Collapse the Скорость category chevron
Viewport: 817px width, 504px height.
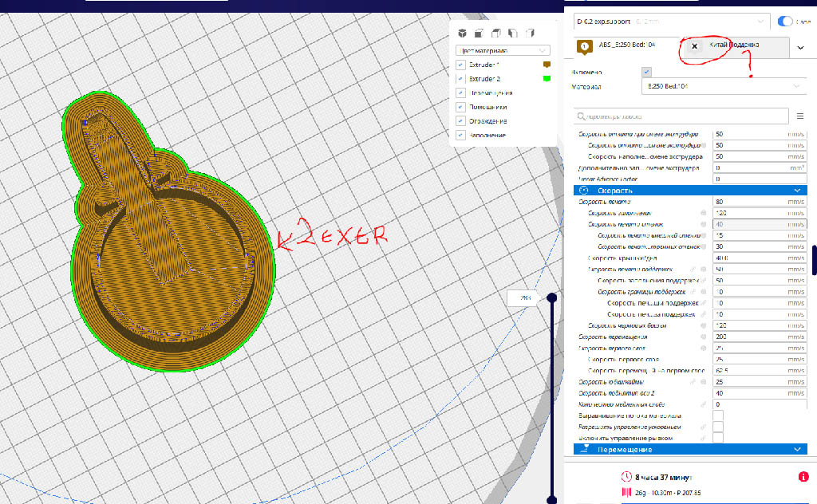[x=797, y=191]
